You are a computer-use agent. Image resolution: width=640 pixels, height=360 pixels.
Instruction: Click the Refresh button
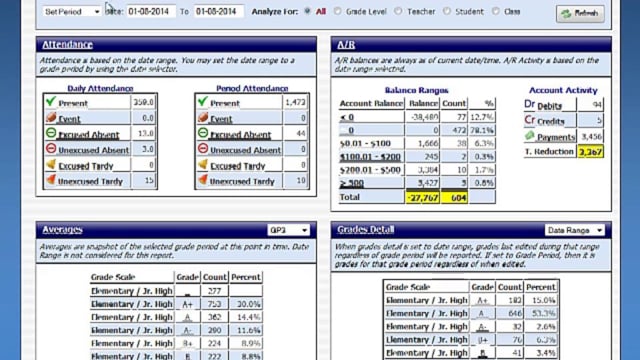[x=580, y=13]
